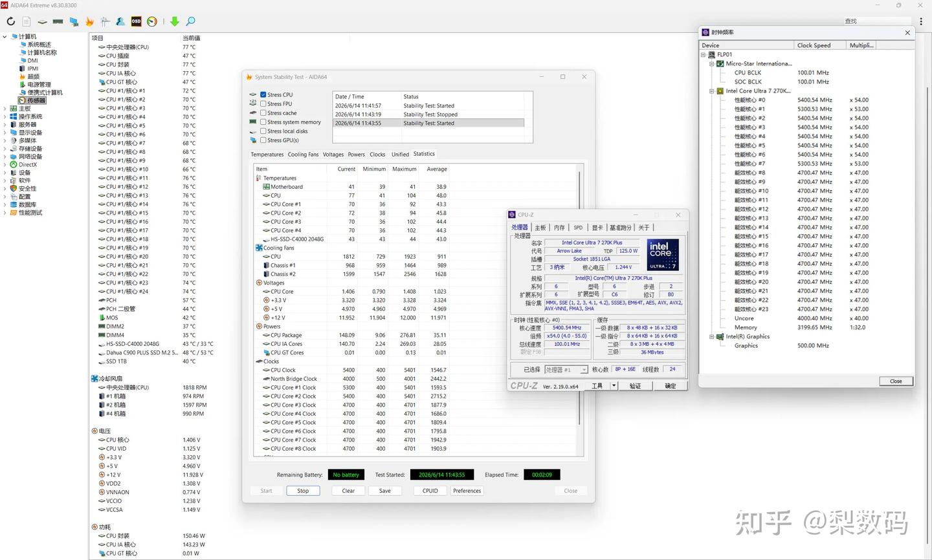This screenshot has height=560, width=932.
Task: Click Close button in 时钟频率 window
Action: pyautogui.click(x=896, y=382)
